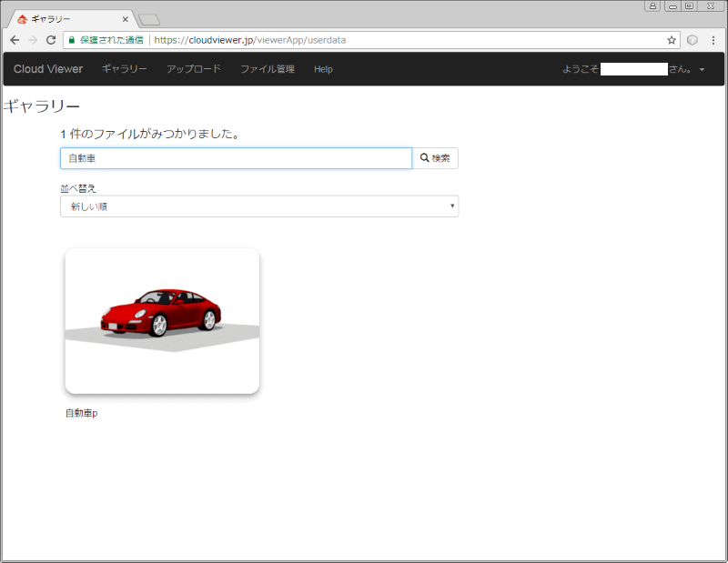
Task: Open a new browser tab
Action: 149,19
